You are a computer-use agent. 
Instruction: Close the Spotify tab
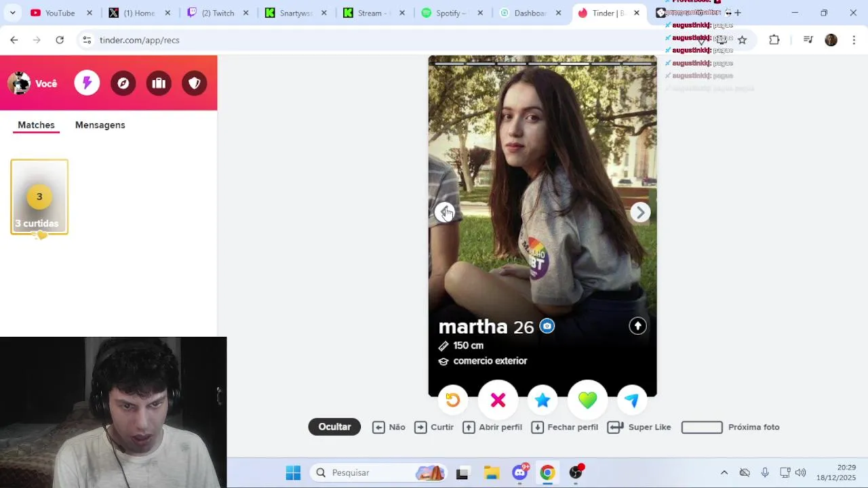tap(481, 13)
